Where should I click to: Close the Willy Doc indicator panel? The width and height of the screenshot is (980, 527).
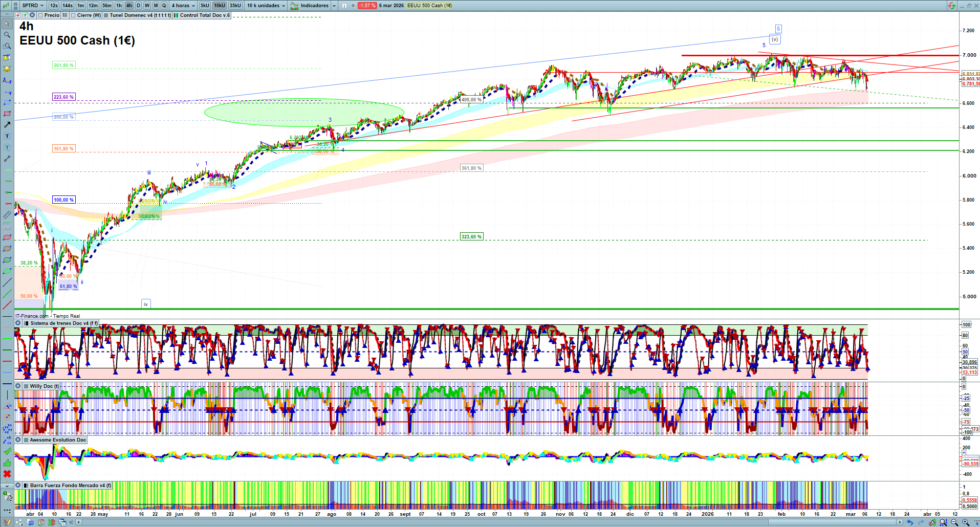18,386
